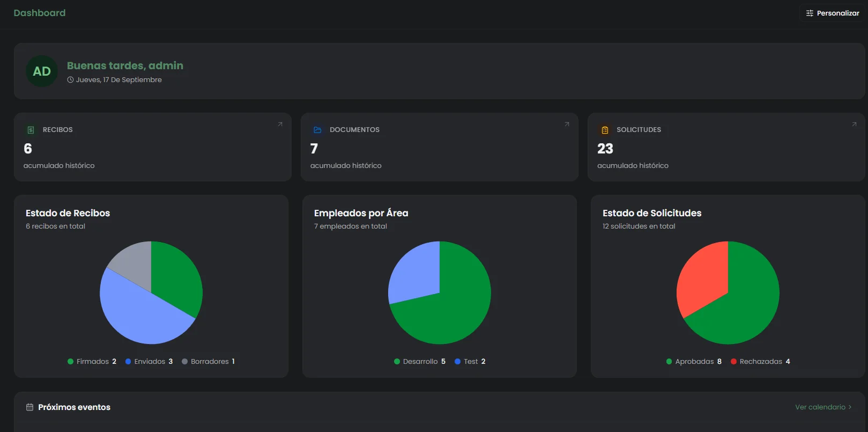
Task: Open the Solicitudes card arrow icon
Action: pos(854,125)
